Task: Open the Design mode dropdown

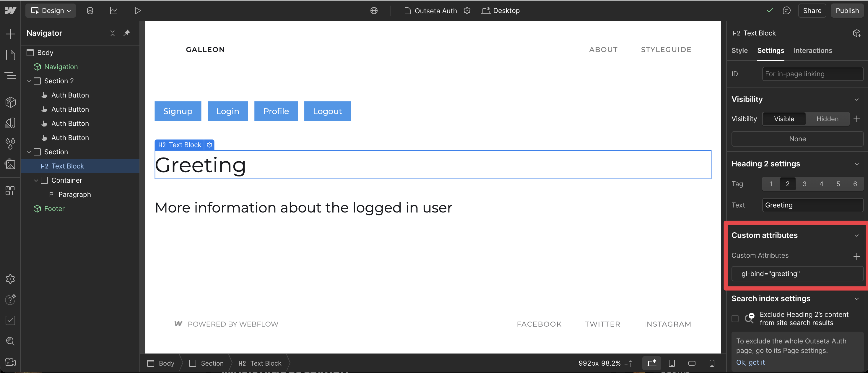Action: 51,11
